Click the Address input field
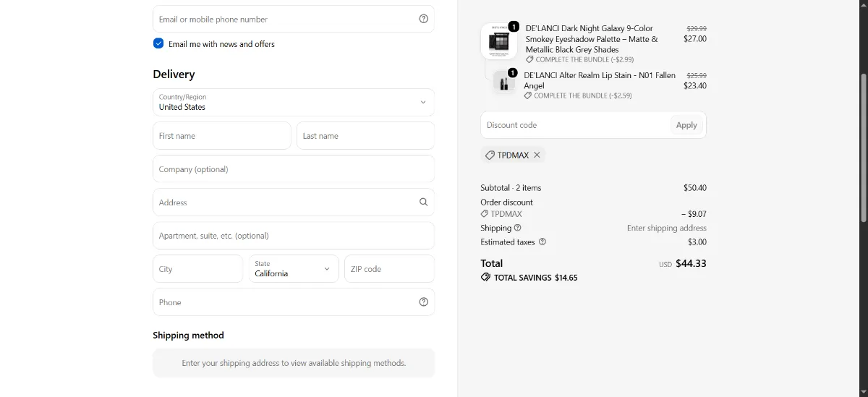Viewport: 868px width, 397px height. [x=294, y=202]
